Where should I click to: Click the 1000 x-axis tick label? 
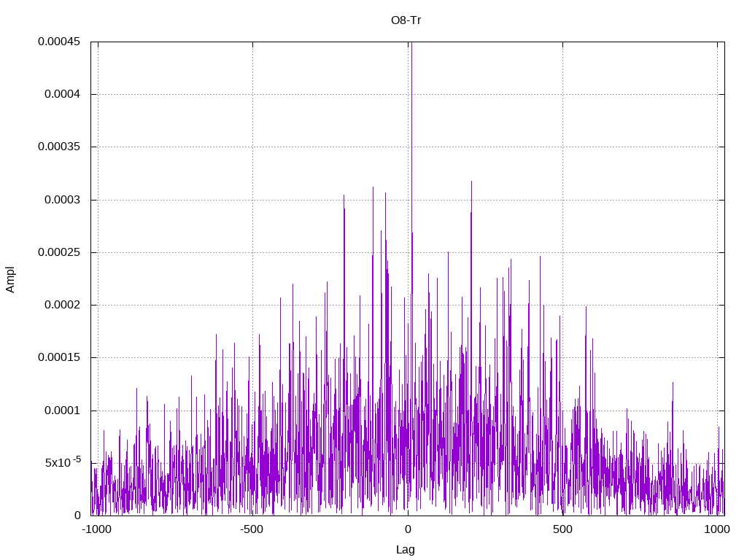pyautogui.click(x=717, y=529)
